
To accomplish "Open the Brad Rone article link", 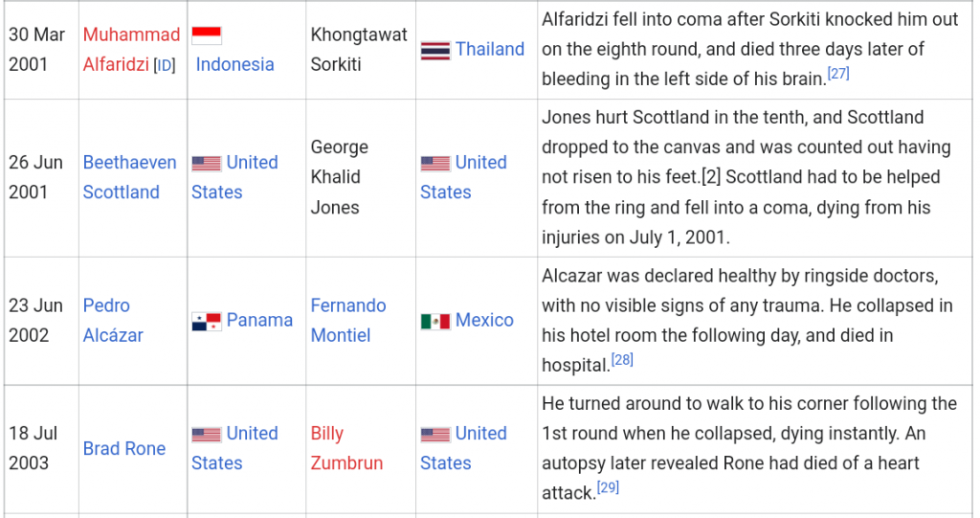I will [123, 448].
